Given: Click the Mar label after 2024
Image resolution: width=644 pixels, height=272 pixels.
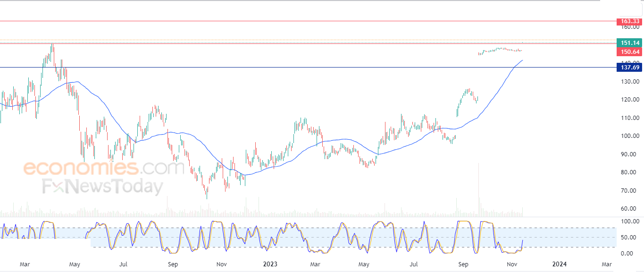Looking at the screenshot, I should pos(607,264).
